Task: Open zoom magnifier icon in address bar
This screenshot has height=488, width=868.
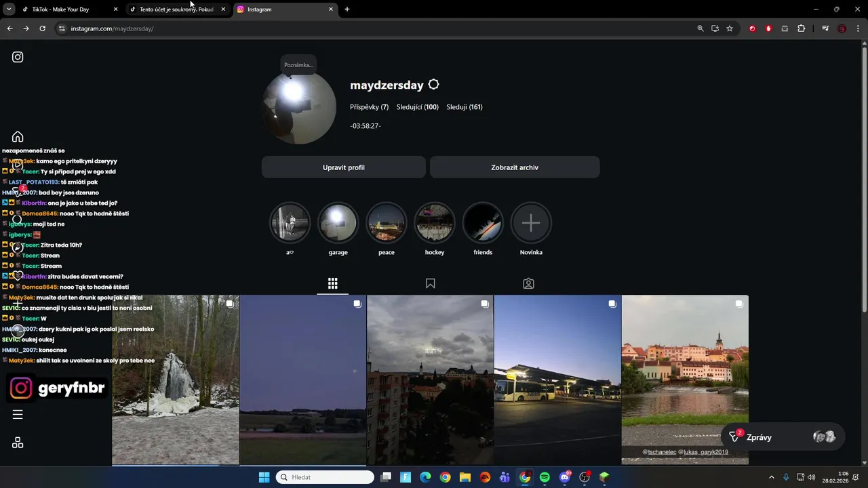Action: click(x=701, y=28)
